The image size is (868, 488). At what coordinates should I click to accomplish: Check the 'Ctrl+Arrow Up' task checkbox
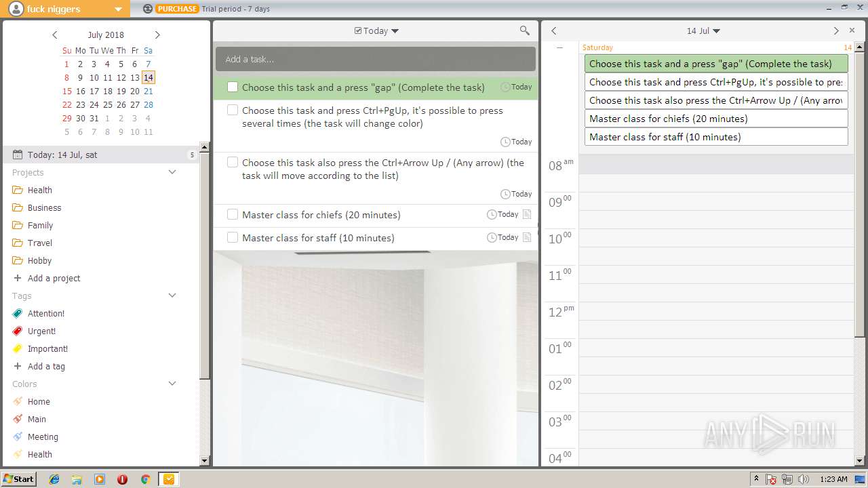(233, 162)
